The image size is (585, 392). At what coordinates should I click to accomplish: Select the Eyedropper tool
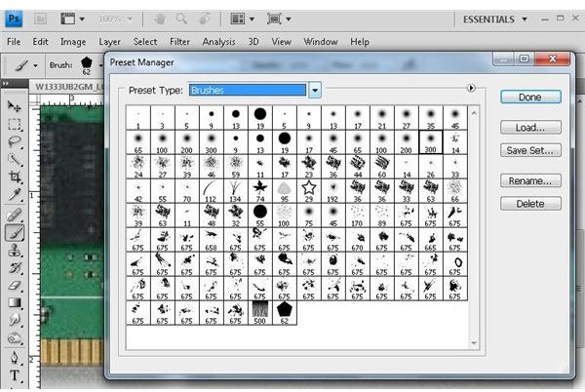tap(15, 194)
